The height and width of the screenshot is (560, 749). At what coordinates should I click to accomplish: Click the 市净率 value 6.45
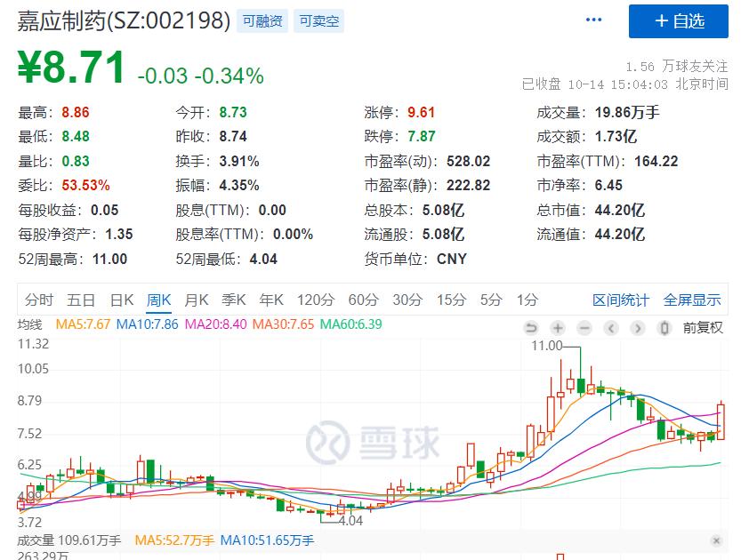click(608, 185)
